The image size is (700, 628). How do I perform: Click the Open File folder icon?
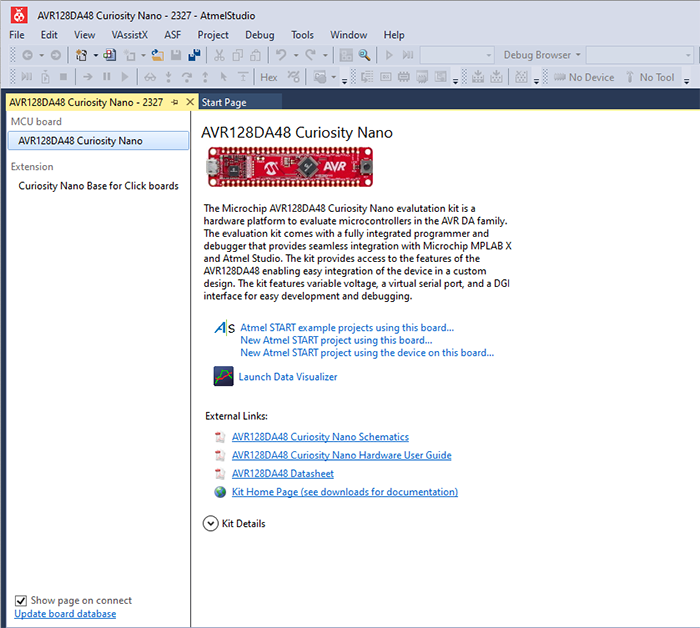[156, 55]
